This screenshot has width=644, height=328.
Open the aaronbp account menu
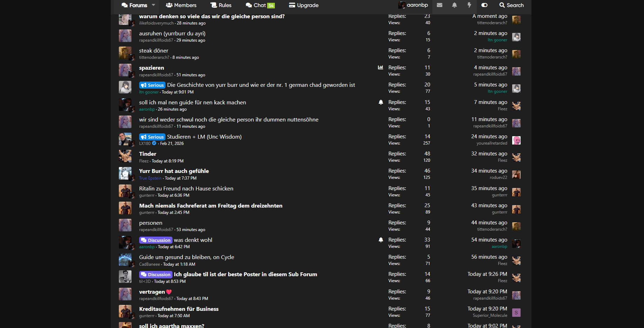(413, 5)
